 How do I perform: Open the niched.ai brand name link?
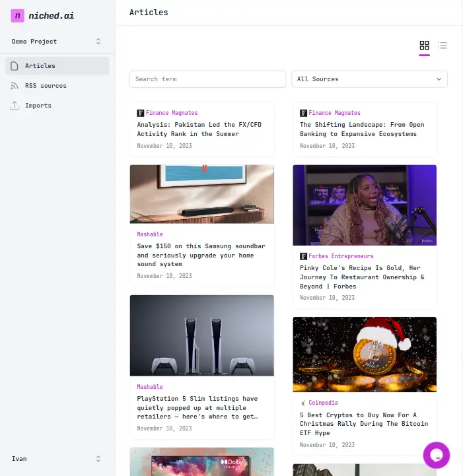(x=52, y=16)
